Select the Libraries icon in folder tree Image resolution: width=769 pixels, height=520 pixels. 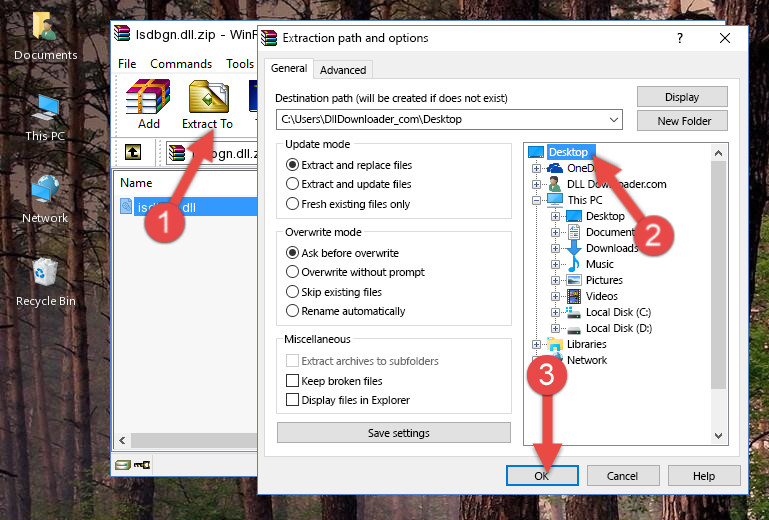[555, 344]
